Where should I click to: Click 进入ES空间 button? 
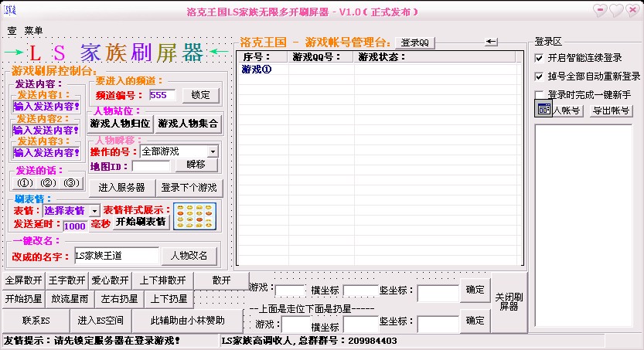point(101,321)
